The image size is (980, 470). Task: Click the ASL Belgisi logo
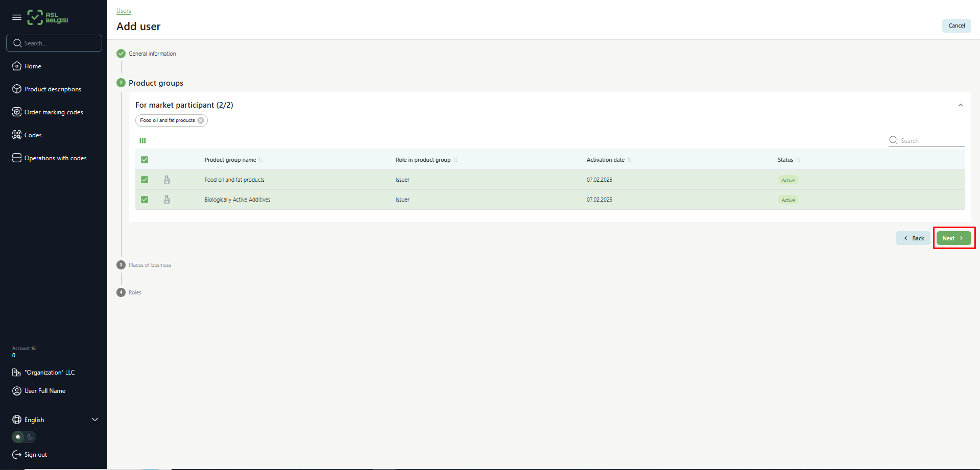48,17
